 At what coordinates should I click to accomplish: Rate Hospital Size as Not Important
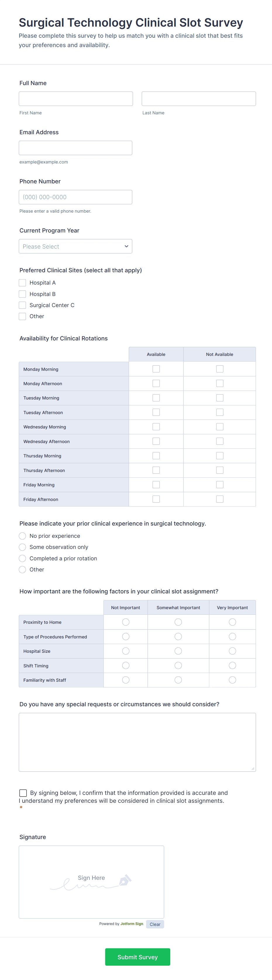pos(125,651)
